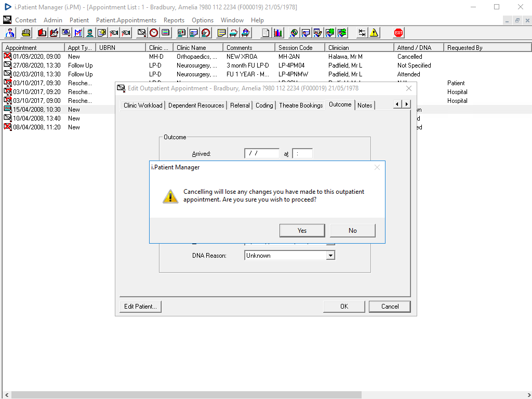Image resolution: width=532 pixels, height=399 pixels.
Task: Click the person with green arrows icon
Action: coord(342,33)
